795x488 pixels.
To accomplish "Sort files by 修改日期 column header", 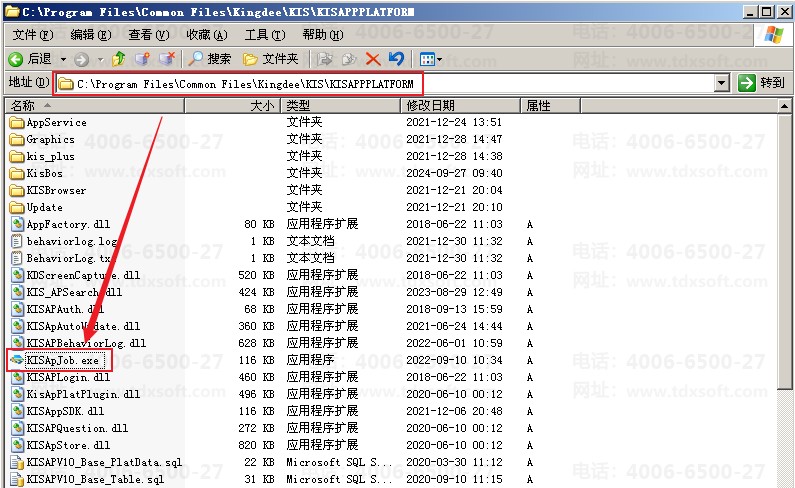I will [x=460, y=106].
